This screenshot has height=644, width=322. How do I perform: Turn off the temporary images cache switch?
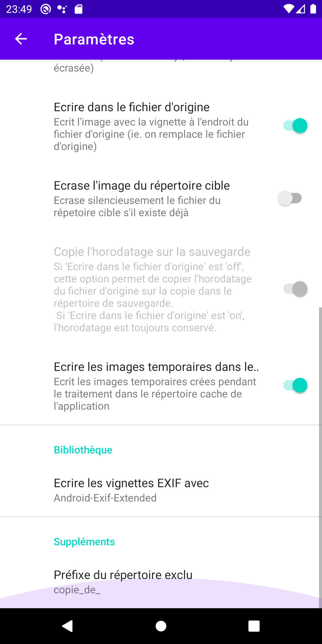coord(295,386)
